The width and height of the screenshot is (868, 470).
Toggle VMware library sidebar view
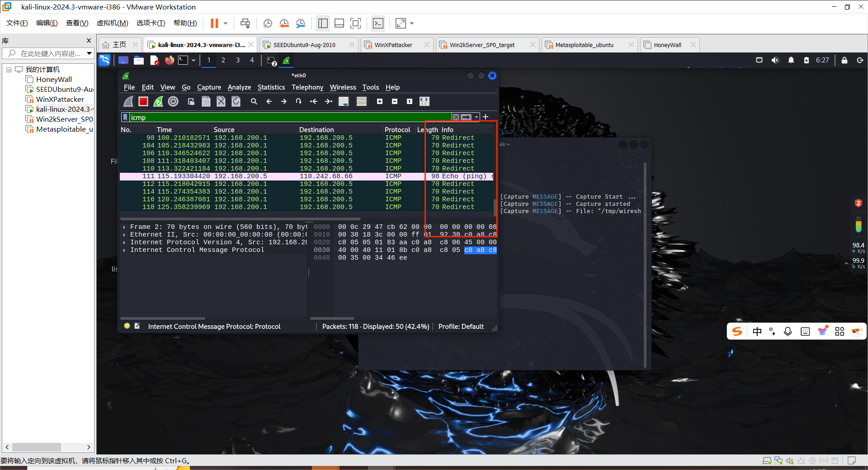click(323, 24)
